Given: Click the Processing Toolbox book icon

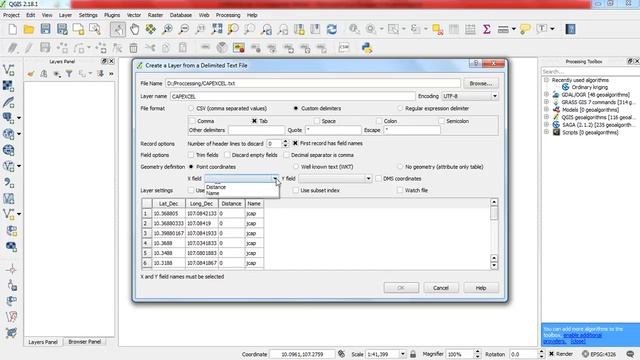Looking at the screenshot, I should pos(570,29).
